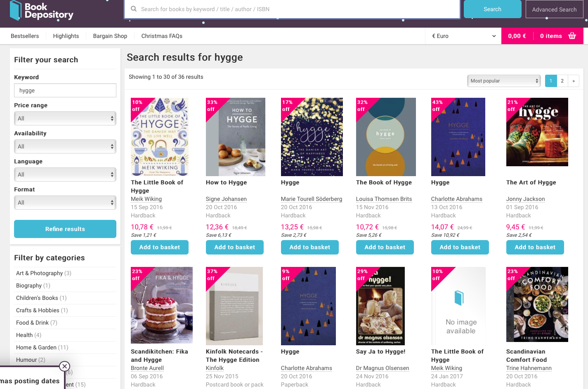Expand the Format filter dropdown
The image size is (588, 389).
point(65,203)
